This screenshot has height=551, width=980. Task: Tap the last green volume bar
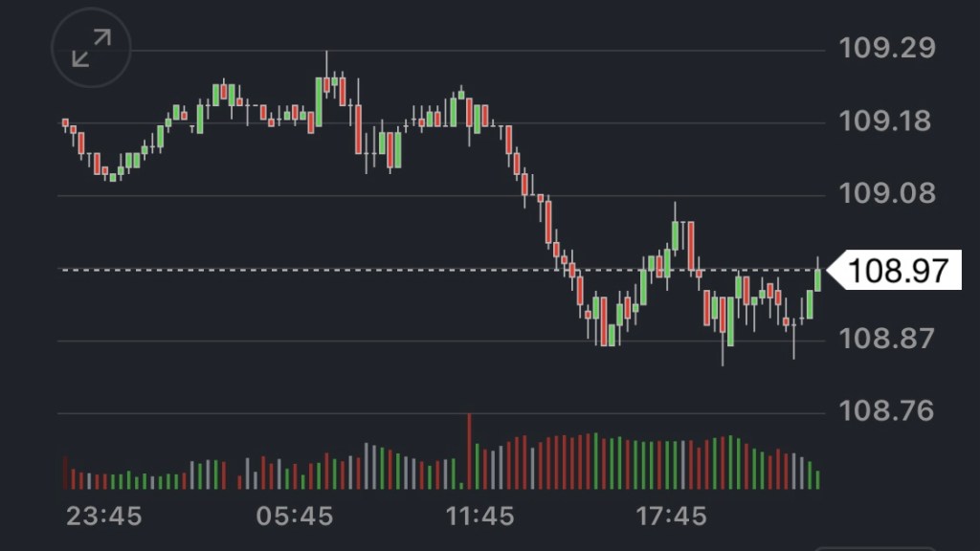click(x=817, y=479)
